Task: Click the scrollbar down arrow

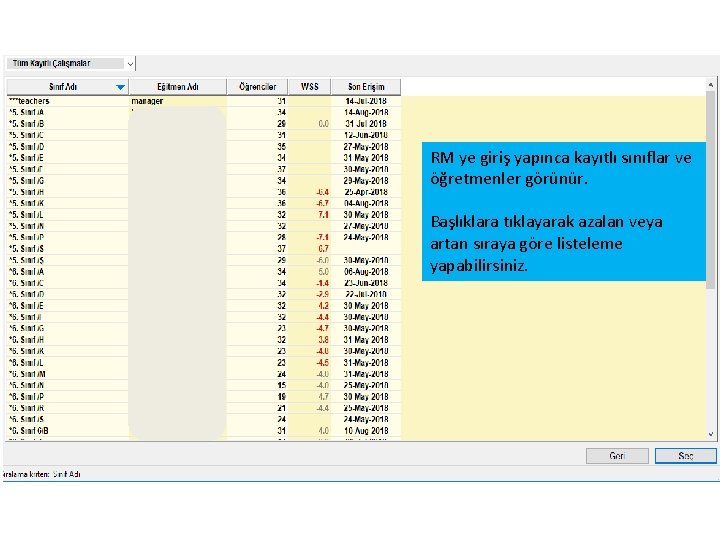Action: click(711, 434)
